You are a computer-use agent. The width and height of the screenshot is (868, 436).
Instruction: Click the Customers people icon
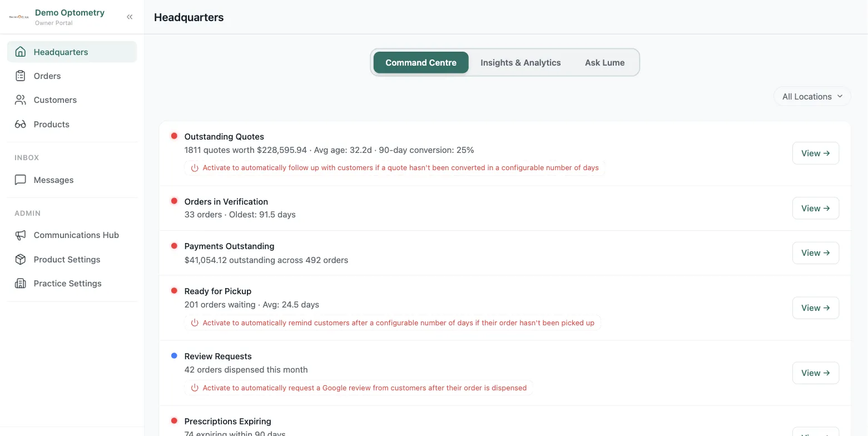pyautogui.click(x=21, y=100)
